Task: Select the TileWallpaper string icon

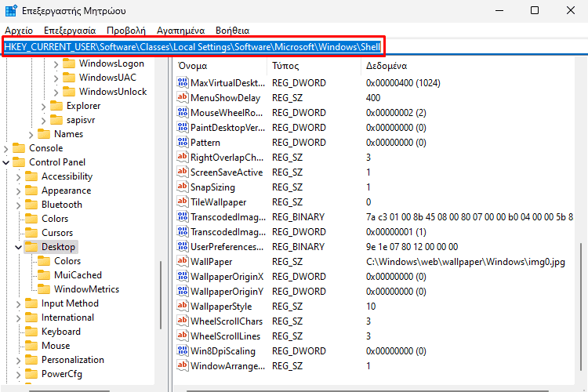Action: pos(183,201)
